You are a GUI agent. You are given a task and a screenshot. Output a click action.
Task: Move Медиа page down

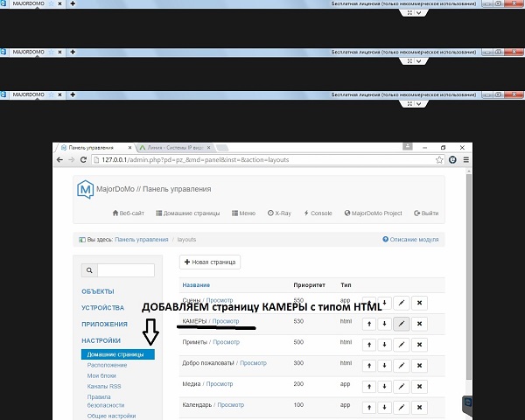[x=384, y=387]
